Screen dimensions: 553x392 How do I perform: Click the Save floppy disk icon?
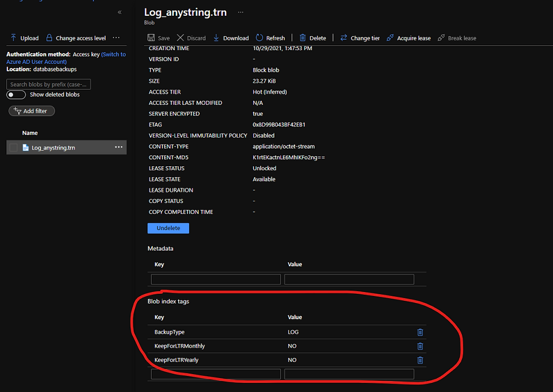(151, 38)
